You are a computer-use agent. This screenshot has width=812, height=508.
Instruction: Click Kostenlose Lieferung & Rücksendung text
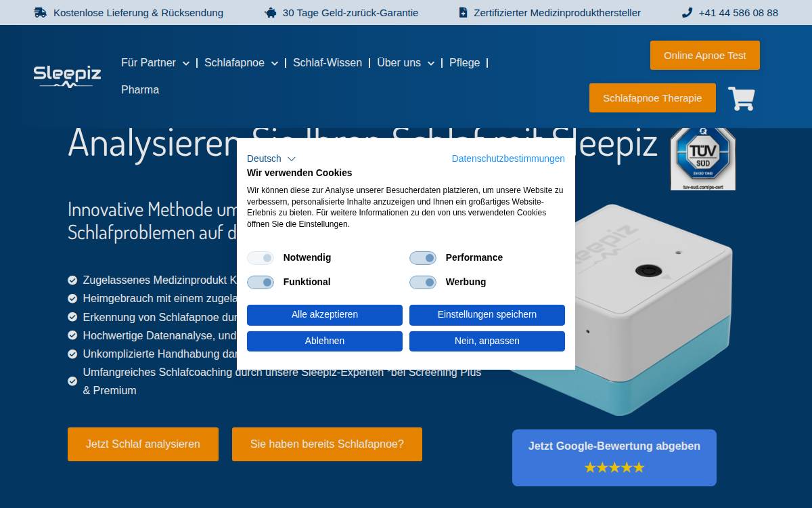pyautogui.click(x=138, y=12)
